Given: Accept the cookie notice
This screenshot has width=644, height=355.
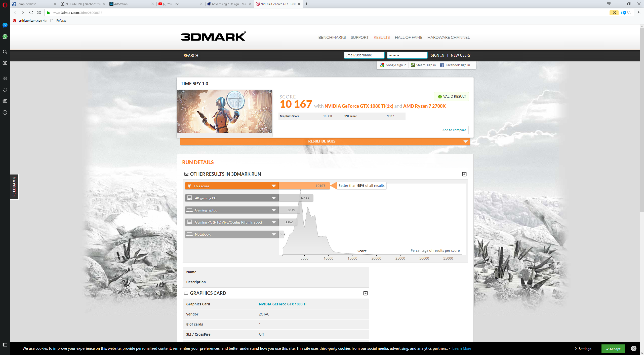Looking at the screenshot, I should pos(613,349).
